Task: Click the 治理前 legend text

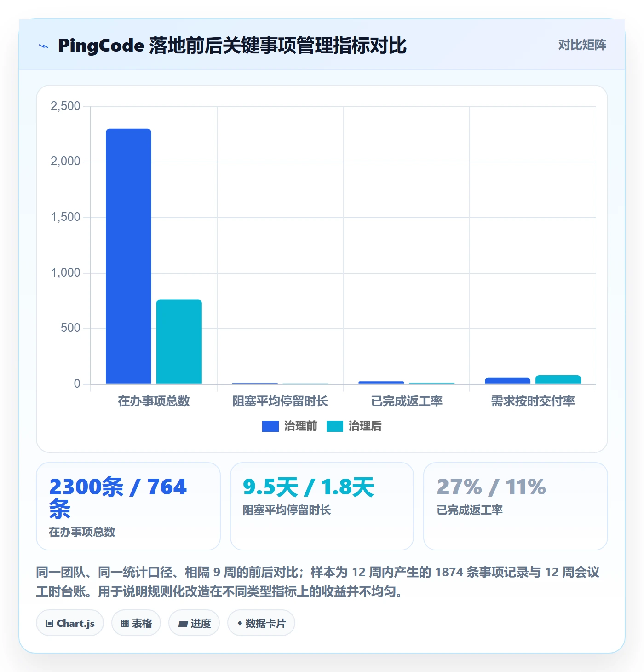Action: 301,426
